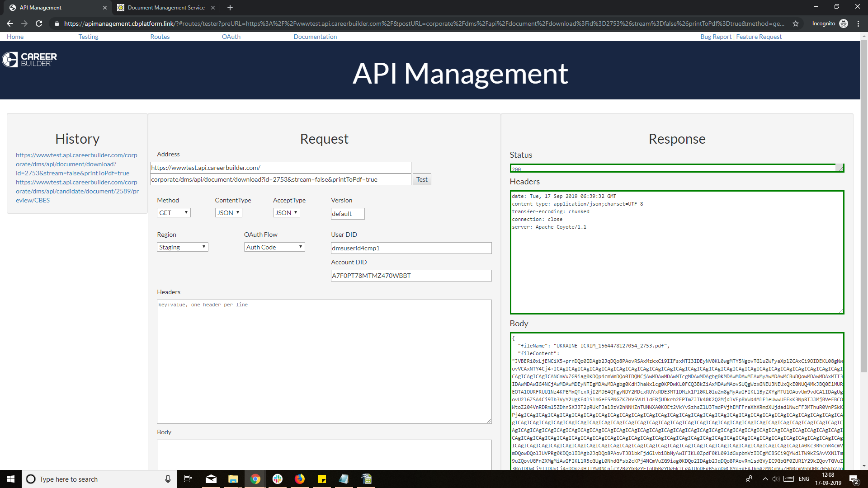Click the taskbar microphone icon
868x488 pixels.
point(168,479)
